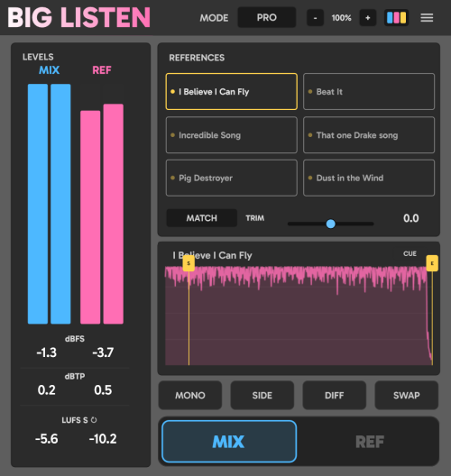Viewport: 451px width, 476px height.
Task: Open the color theme swatches icon
Action: (x=396, y=18)
